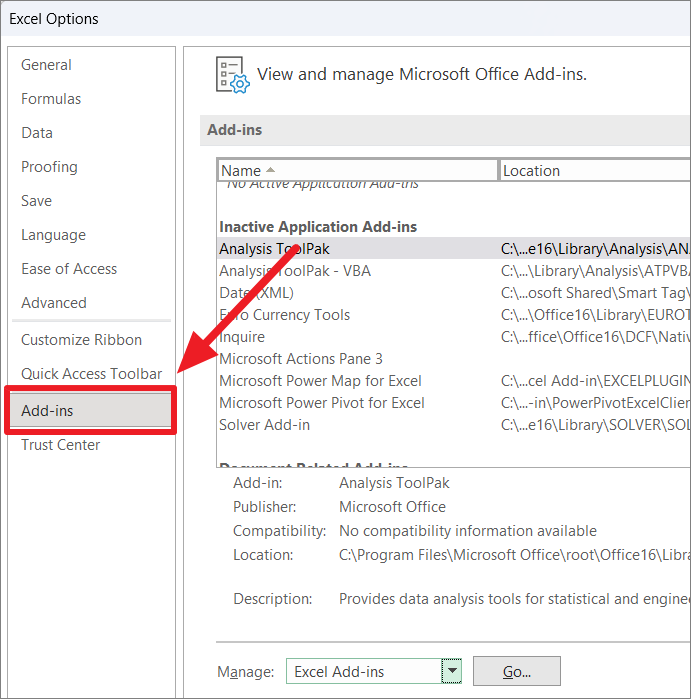Click the Location column header
691x699 pixels.
(595, 171)
